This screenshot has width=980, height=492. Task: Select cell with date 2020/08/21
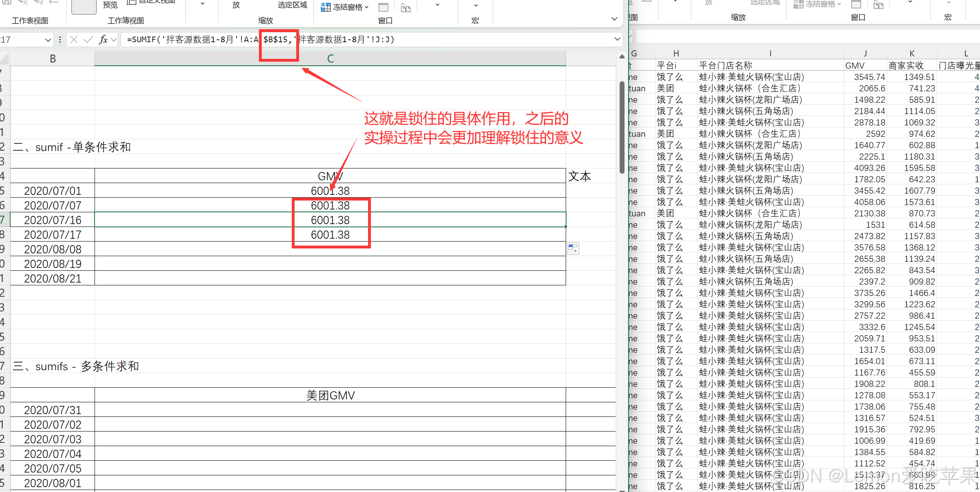[x=52, y=278]
